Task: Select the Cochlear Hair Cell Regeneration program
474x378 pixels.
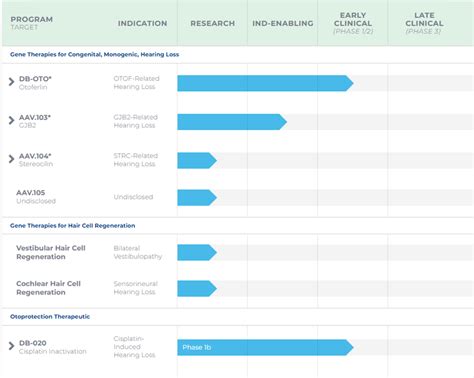Action: 48,288
